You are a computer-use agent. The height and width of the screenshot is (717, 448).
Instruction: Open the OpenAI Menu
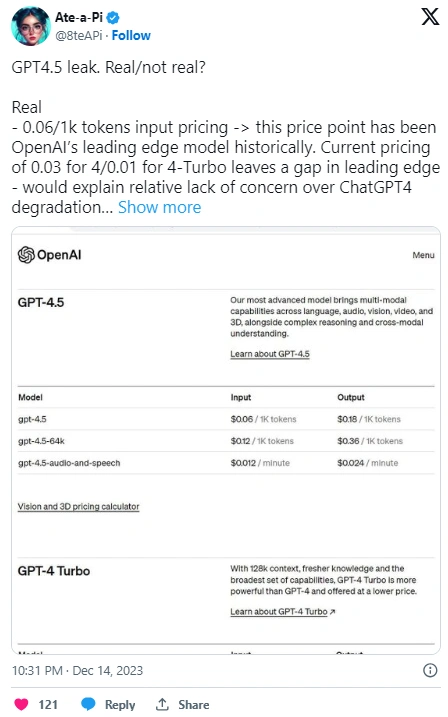click(423, 255)
